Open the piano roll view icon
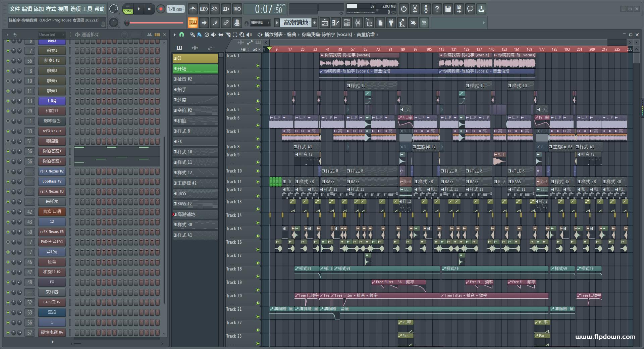Viewport: 644px width, 349px height. point(336,23)
